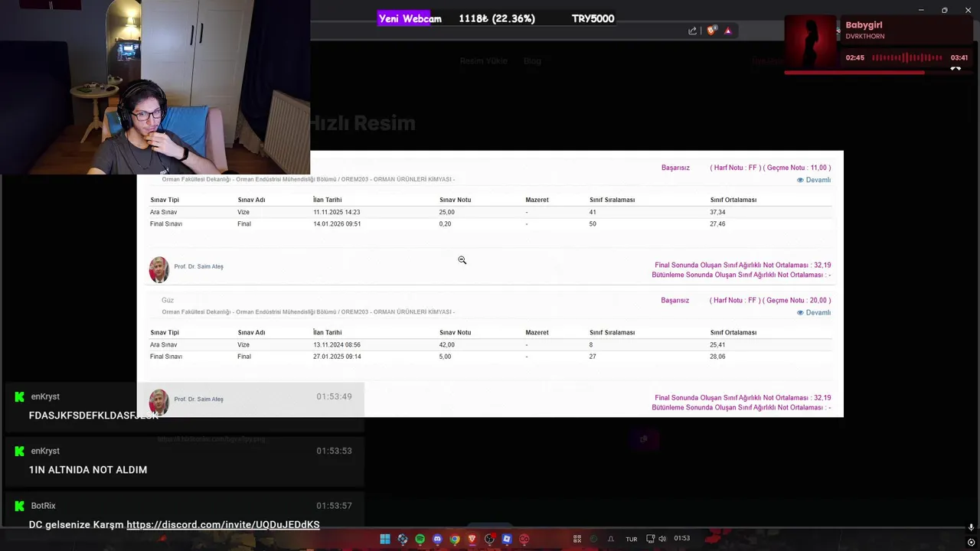Open the Windows Start menu
Image resolution: width=980 pixels, height=551 pixels.
[385, 539]
